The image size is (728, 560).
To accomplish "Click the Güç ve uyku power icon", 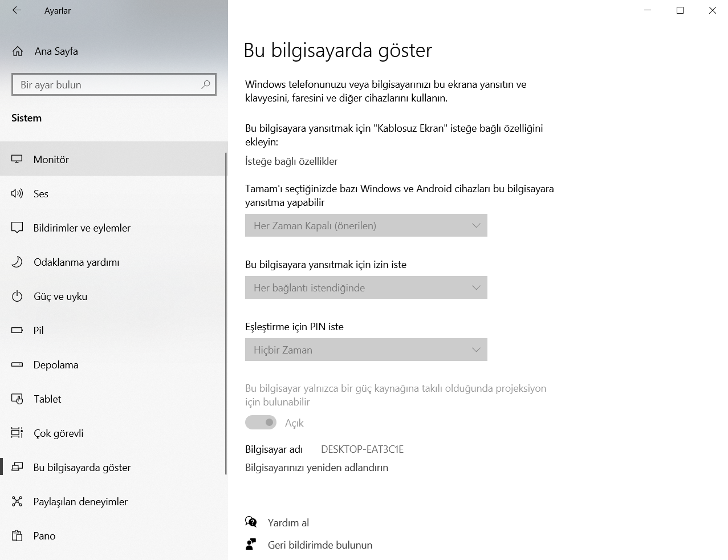I will 17,296.
